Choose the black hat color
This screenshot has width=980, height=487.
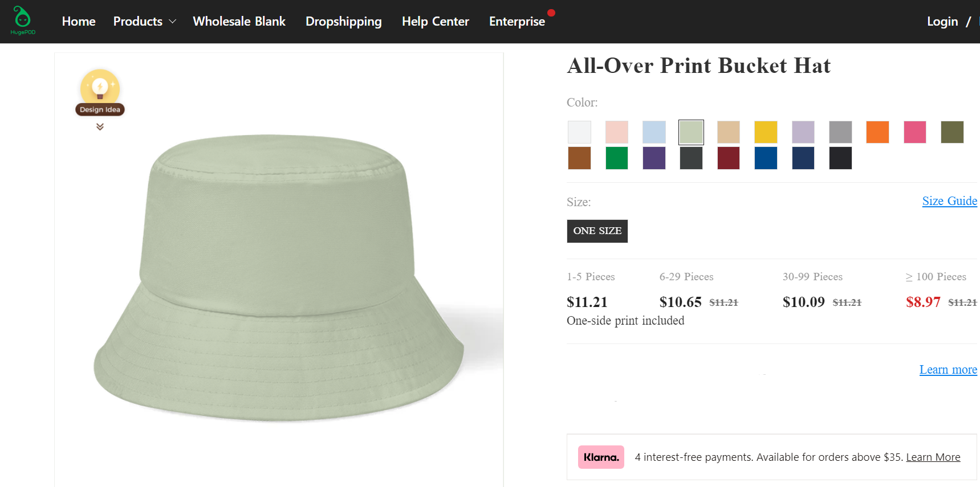(x=840, y=158)
